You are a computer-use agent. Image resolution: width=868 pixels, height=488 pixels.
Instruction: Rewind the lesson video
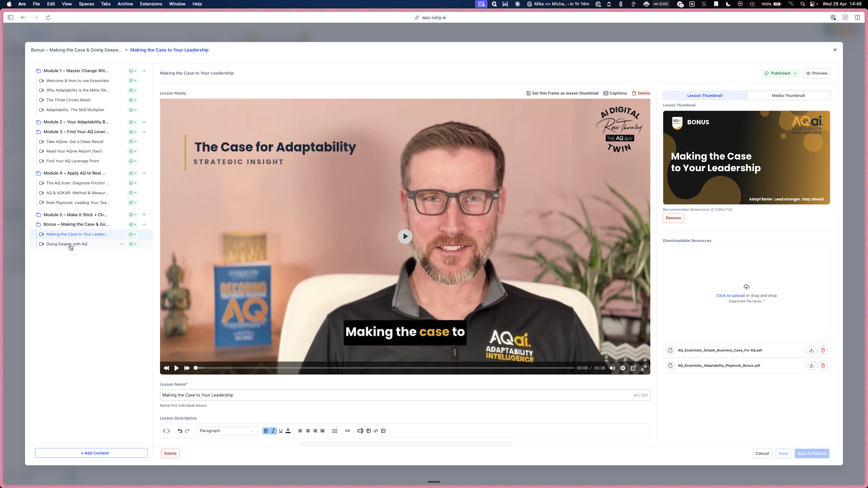(166, 368)
